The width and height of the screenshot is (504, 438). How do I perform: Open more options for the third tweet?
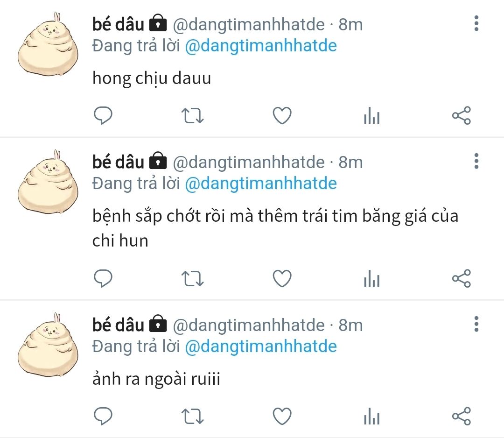click(476, 324)
